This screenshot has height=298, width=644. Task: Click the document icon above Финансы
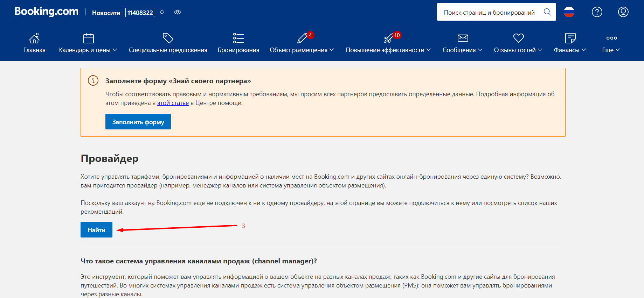coord(570,38)
